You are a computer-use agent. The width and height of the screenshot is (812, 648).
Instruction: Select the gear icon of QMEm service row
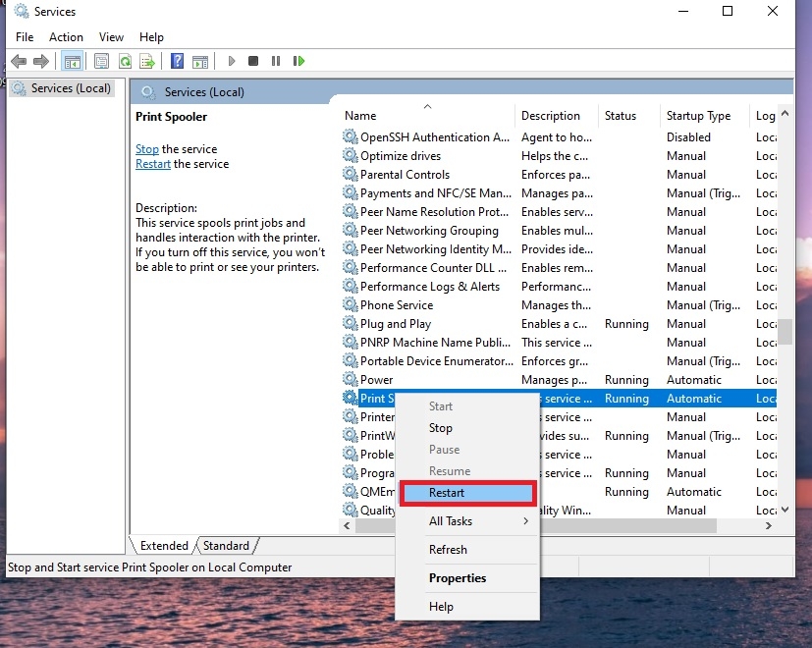point(351,491)
